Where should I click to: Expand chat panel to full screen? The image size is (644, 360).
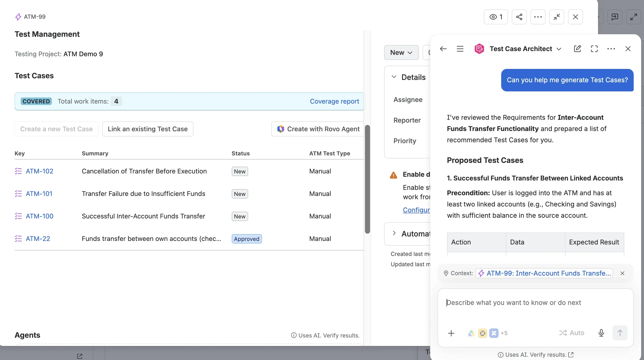click(x=594, y=49)
